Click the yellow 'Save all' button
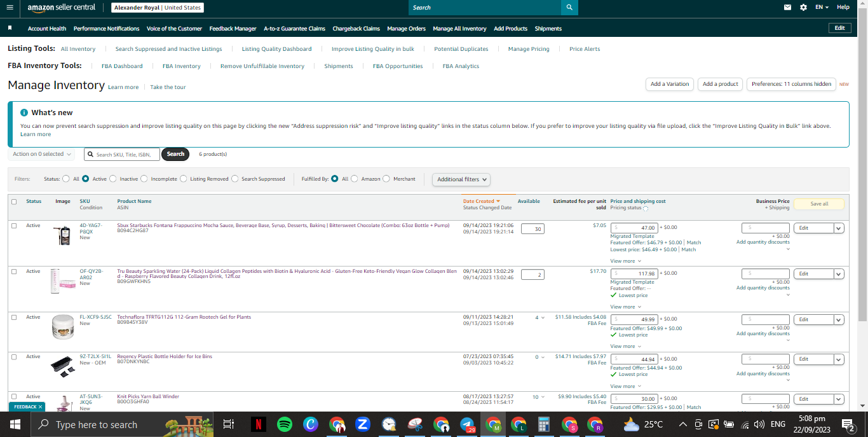The image size is (868, 437). tap(819, 204)
